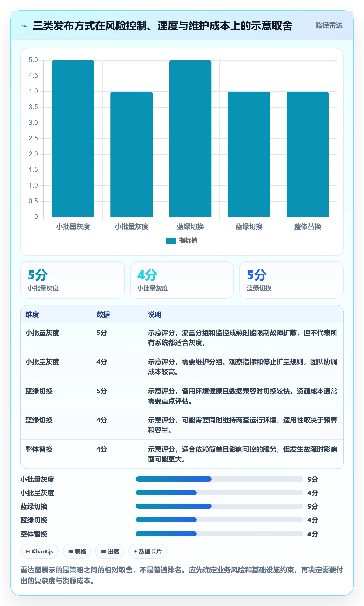Click the 说明 column header
The width and height of the screenshot is (364, 606).
pos(155,314)
